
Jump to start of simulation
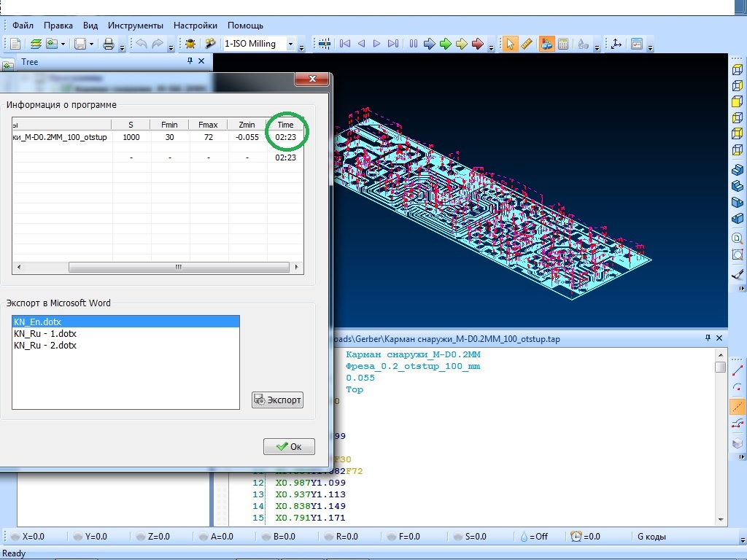coord(345,44)
